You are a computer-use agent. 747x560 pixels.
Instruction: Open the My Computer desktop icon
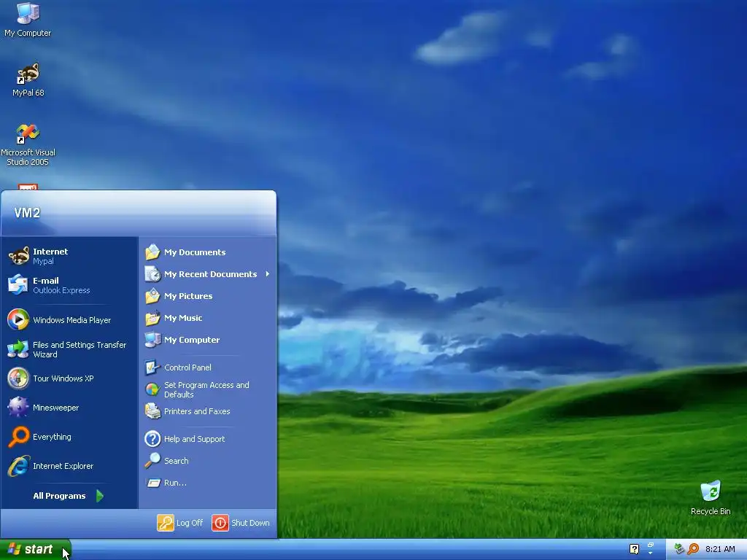tap(28, 19)
